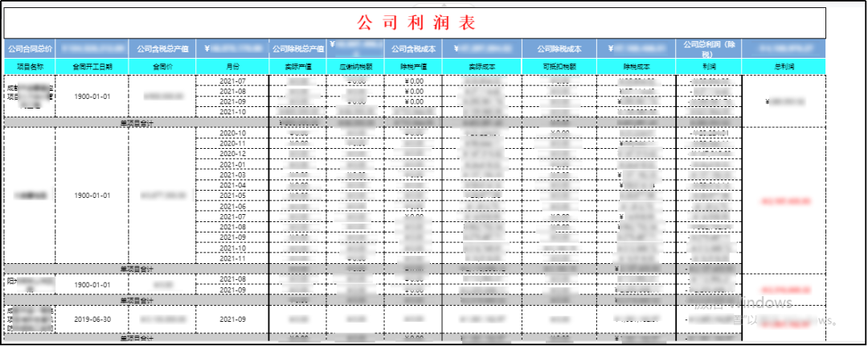Click the 公司利润表 title
868x346 pixels.
point(416,23)
